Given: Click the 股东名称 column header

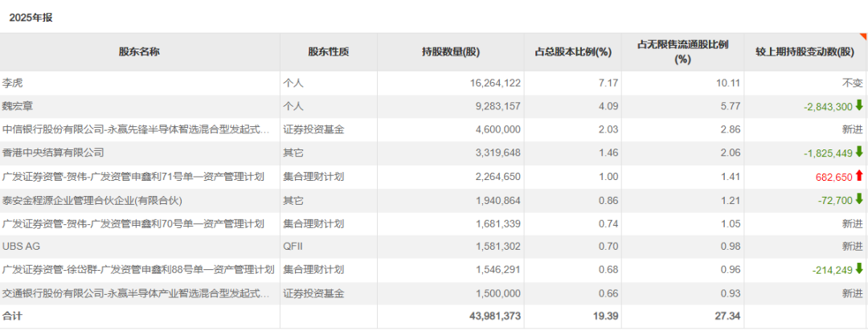Looking at the screenshot, I should point(140,52).
